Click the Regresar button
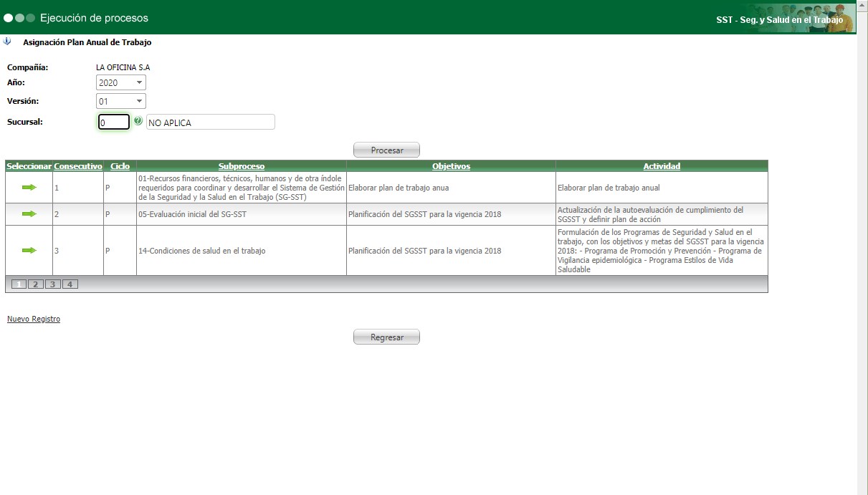 (386, 337)
